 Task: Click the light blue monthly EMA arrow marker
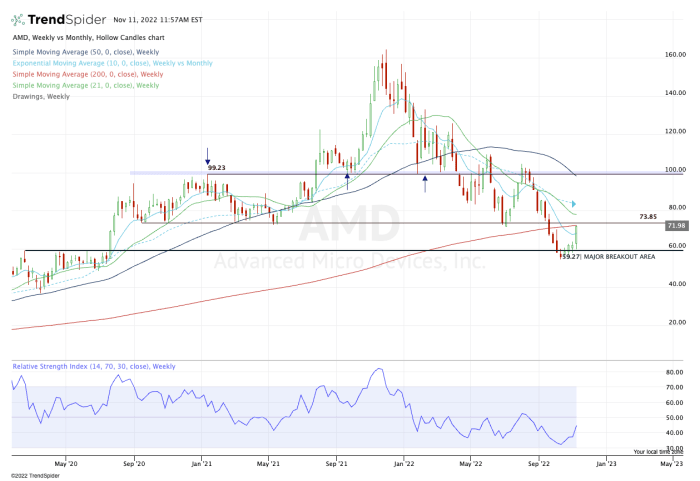574,203
